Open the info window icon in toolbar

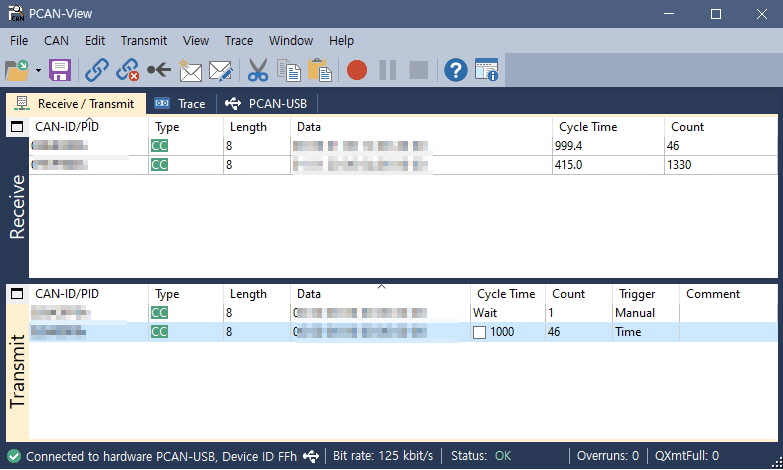coord(486,70)
